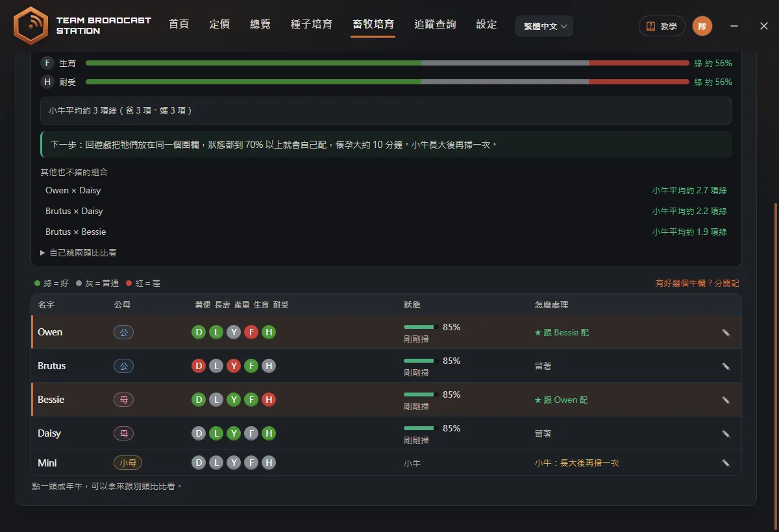Click the name Brutus in the table

52,366
